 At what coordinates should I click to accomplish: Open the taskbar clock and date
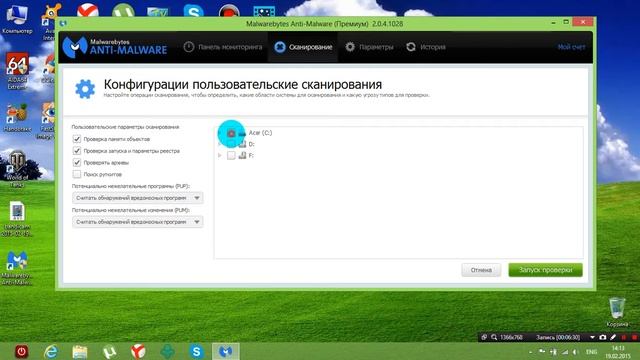coord(618,352)
